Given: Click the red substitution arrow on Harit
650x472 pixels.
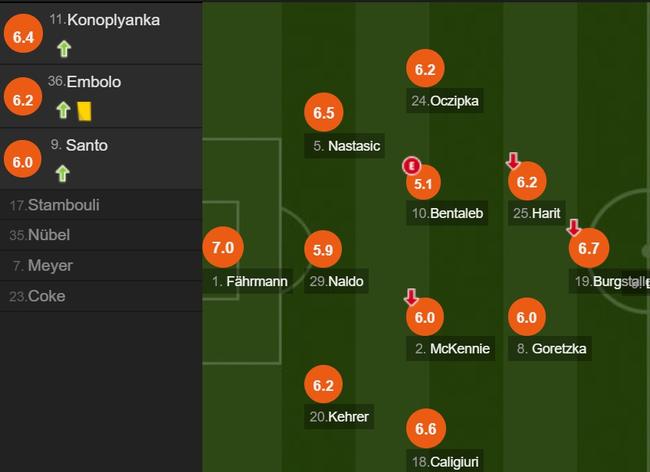Looking at the screenshot, I should [513, 161].
